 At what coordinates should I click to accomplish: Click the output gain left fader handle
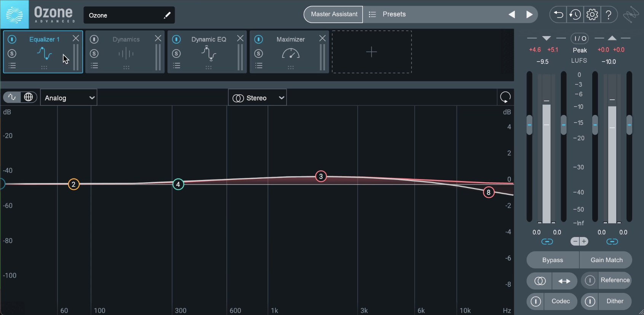click(595, 125)
